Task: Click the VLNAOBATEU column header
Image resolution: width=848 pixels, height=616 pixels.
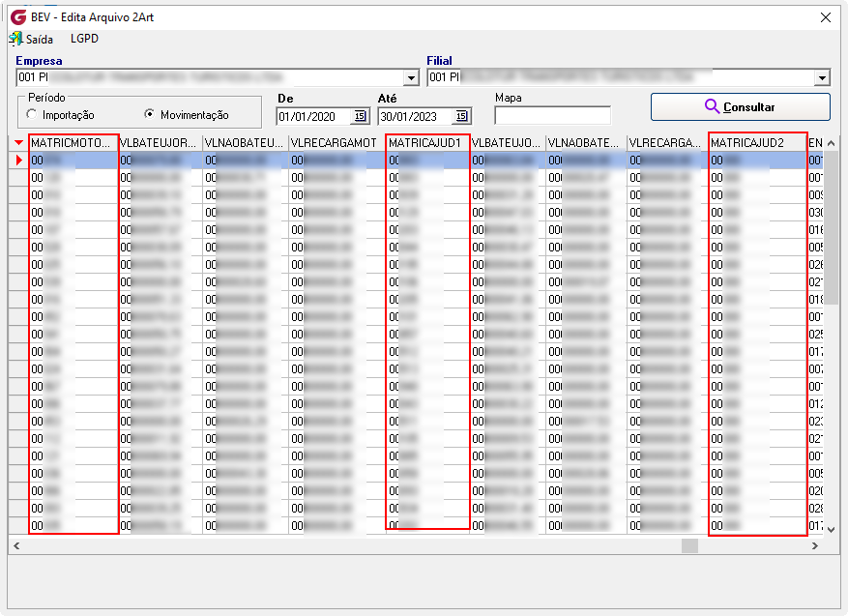Action: [x=246, y=143]
